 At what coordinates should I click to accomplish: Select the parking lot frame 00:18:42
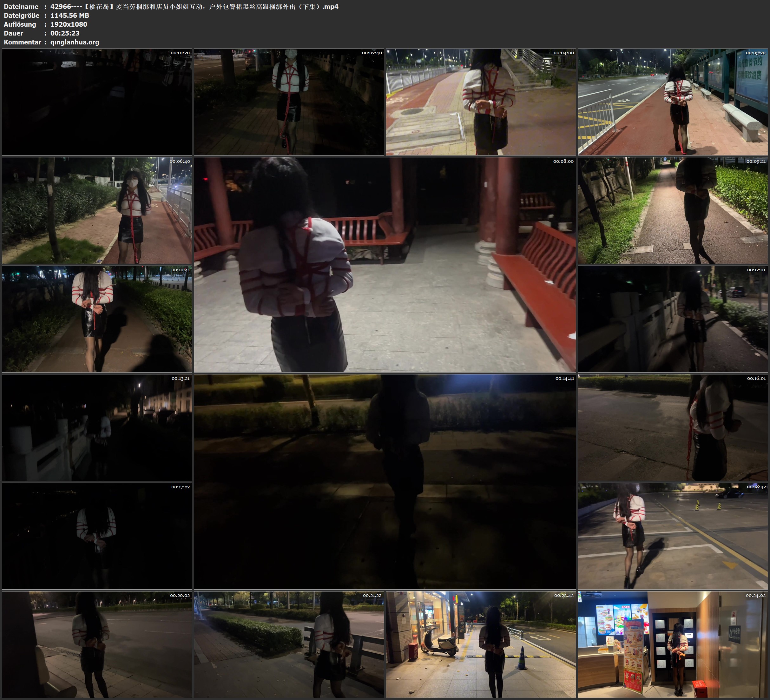(673, 536)
